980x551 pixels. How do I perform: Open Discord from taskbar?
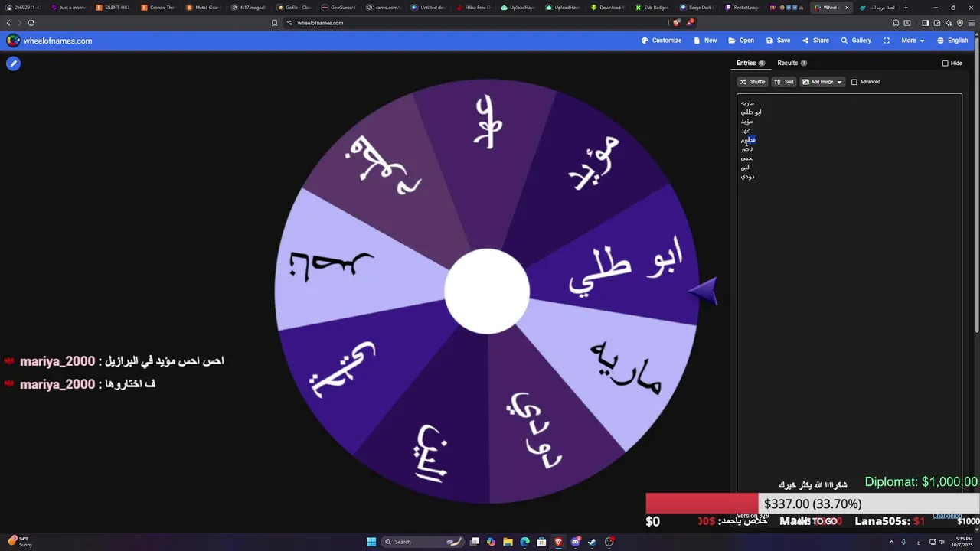[x=575, y=542]
